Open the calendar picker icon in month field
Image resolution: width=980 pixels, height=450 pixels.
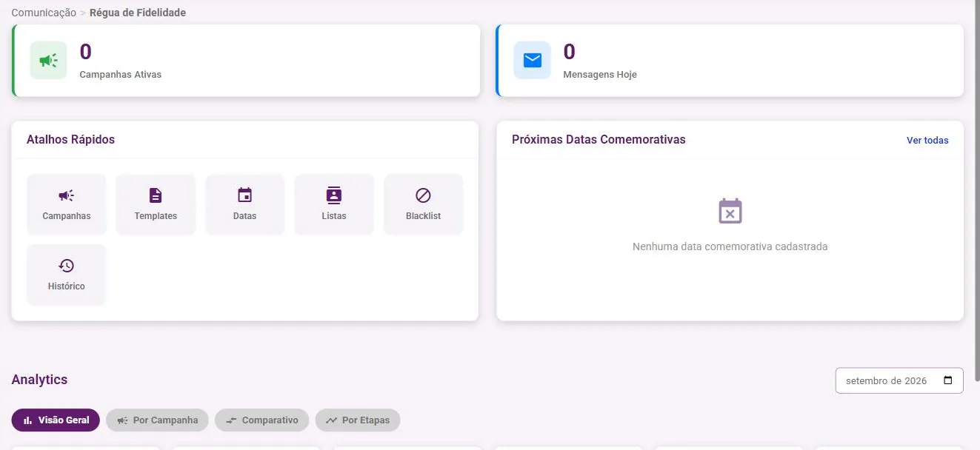tap(948, 380)
